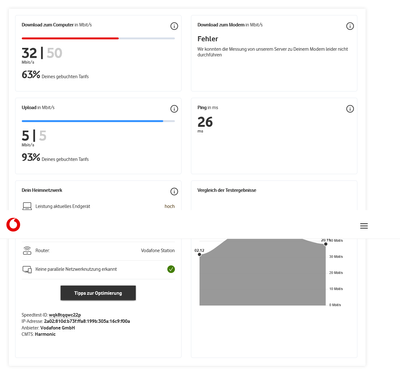
Task: Show info icon on Ping card
Action: (350, 109)
